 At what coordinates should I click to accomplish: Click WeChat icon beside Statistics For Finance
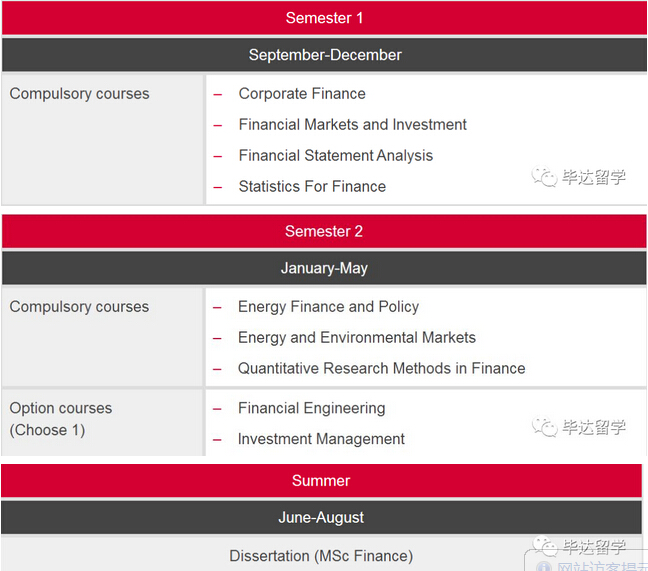click(544, 177)
